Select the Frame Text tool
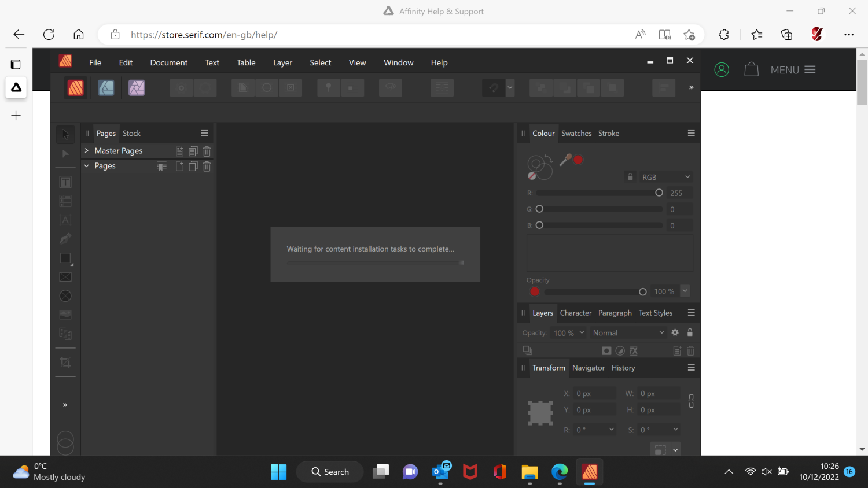The height and width of the screenshot is (488, 868). click(x=65, y=182)
